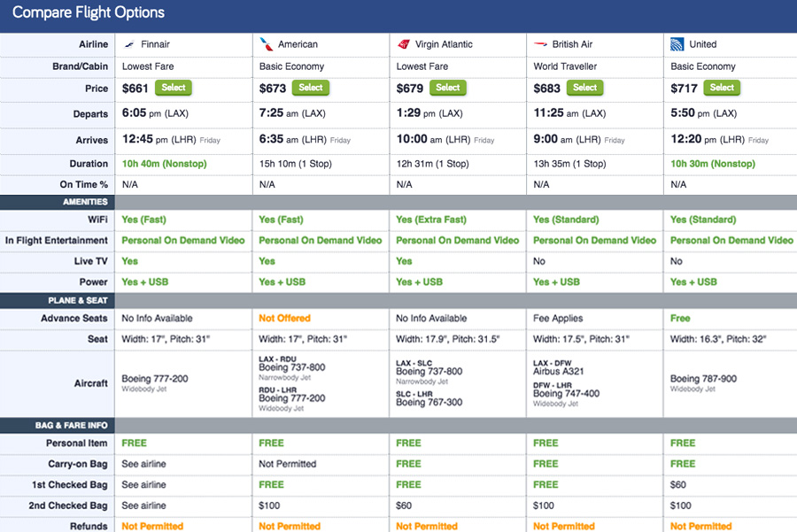The height and width of the screenshot is (532, 797).
Task: Click British Air's Fee Applies seat text
Action: tap(561, 319)
